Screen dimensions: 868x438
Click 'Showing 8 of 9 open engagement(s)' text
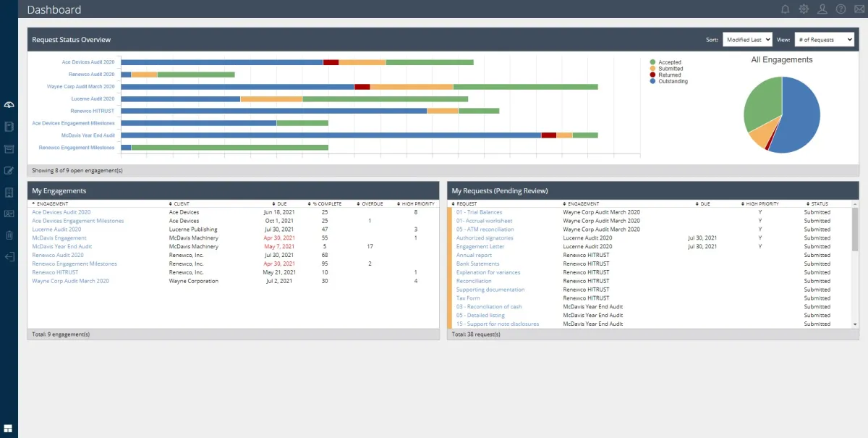pyautogui.click(x=77, y=170)
